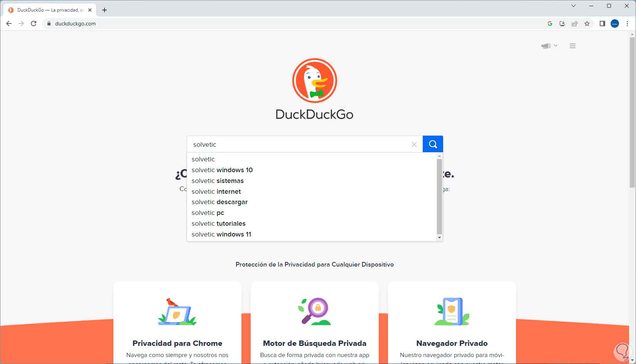The image size is (636, 364).
Task: Maximize the Chrome window
Action: pos(609,6)
